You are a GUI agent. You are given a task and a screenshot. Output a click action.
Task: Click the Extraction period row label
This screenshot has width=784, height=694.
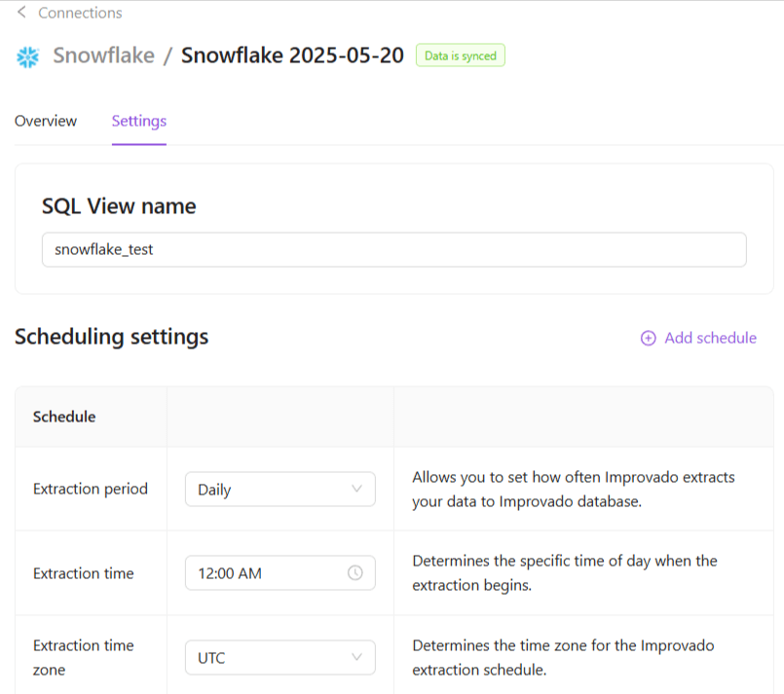click(x=91, y=489)
